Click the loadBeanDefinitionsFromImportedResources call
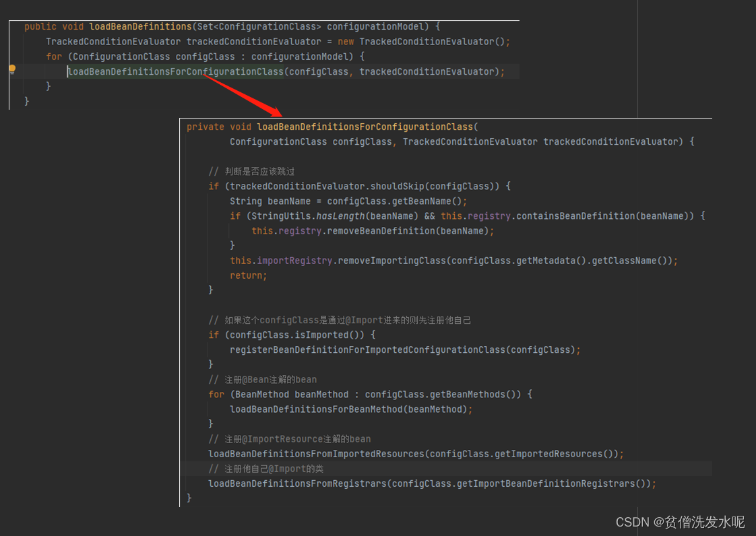Viewport: 756px width, 536px height. (317, 454)
